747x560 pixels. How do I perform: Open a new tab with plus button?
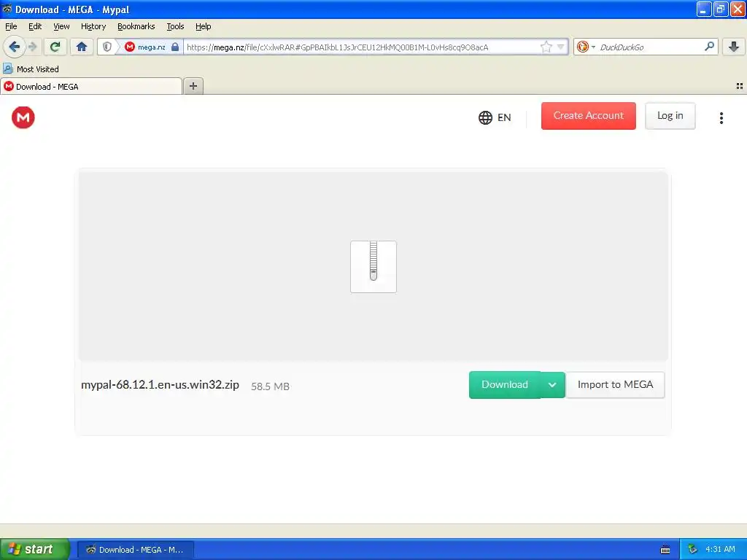point(193,86)
